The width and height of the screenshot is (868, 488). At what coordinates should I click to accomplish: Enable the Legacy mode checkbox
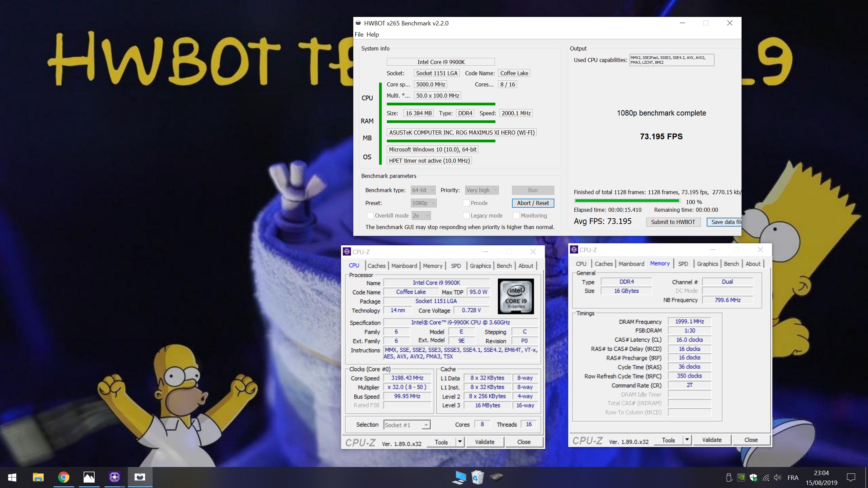[466, 216]
